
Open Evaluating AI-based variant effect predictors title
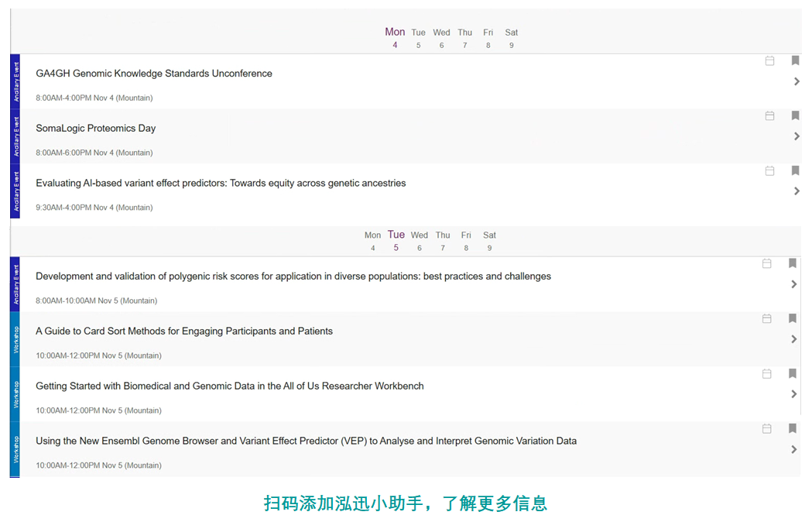point(221,184)
